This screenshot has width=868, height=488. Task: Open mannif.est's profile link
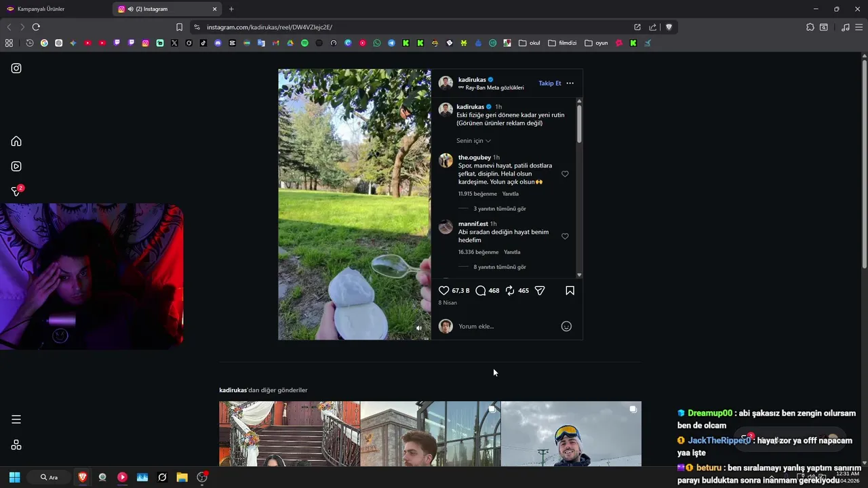pos(473,224)
